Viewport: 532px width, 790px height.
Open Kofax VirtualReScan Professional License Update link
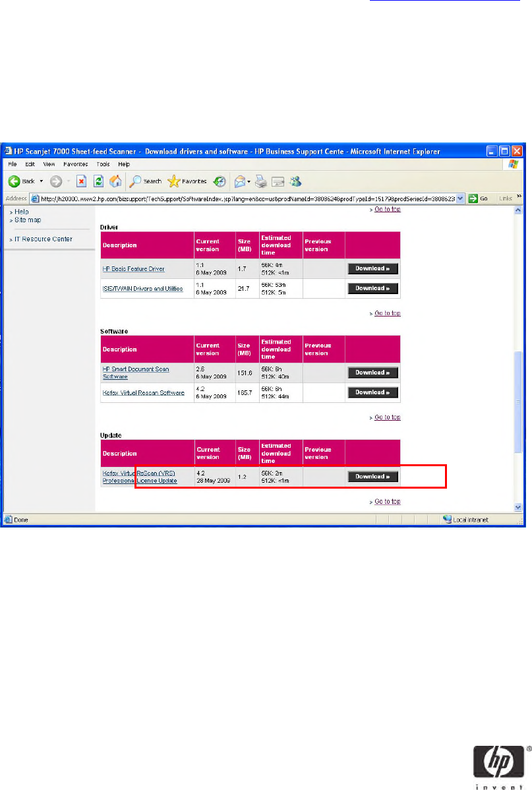point(140,477)
